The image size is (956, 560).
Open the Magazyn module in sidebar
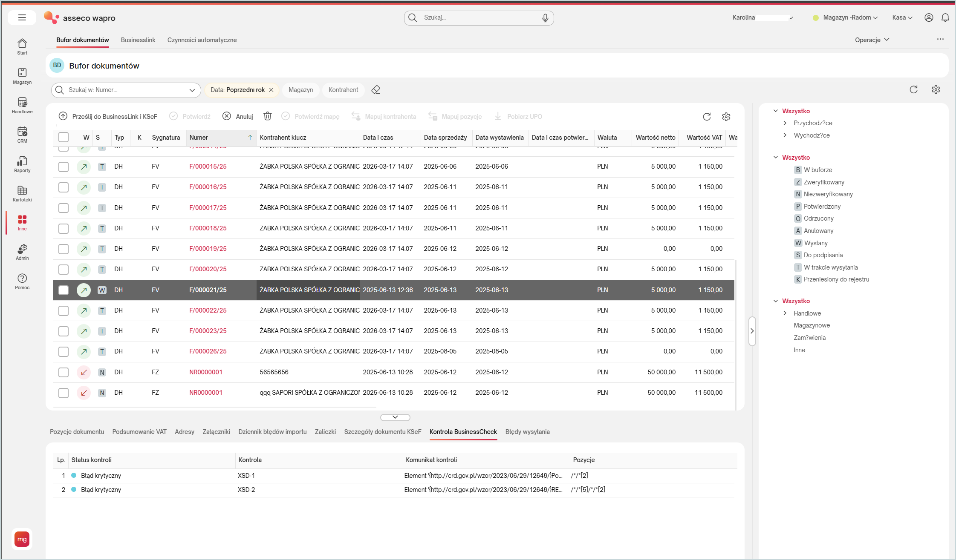pos(22,76)
